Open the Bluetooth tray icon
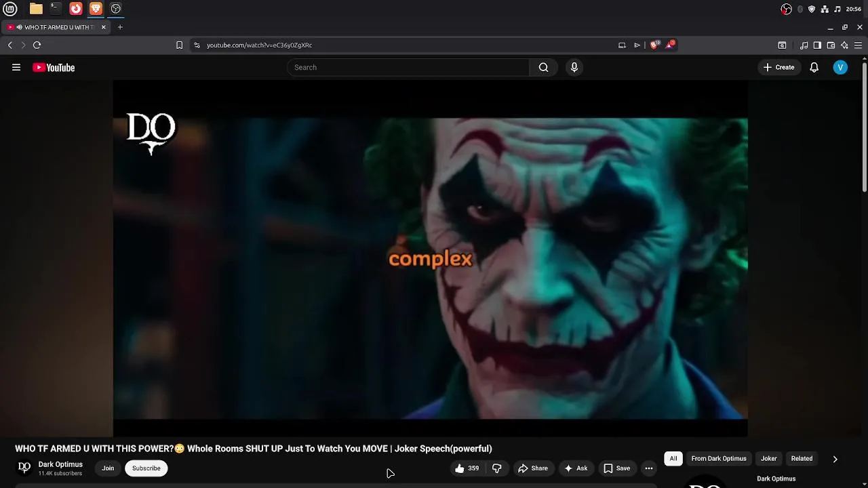Viewport: 868px width, 488px height. 800,9
